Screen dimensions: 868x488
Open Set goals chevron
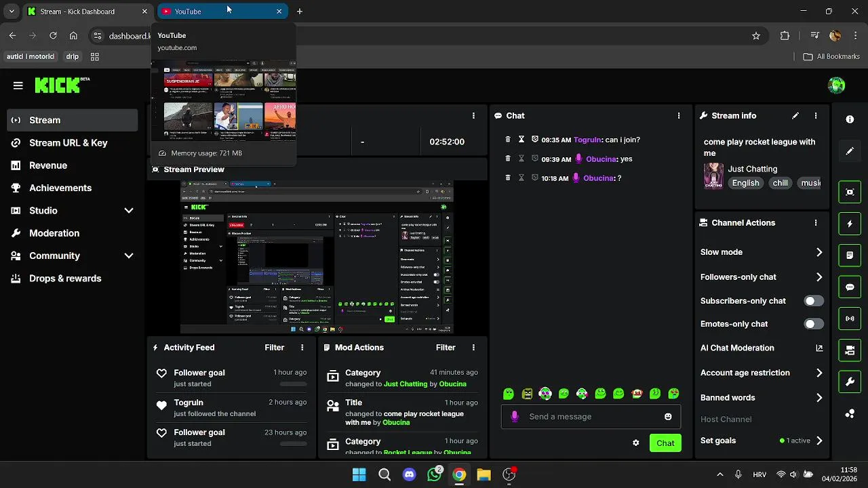pos(819,441)
